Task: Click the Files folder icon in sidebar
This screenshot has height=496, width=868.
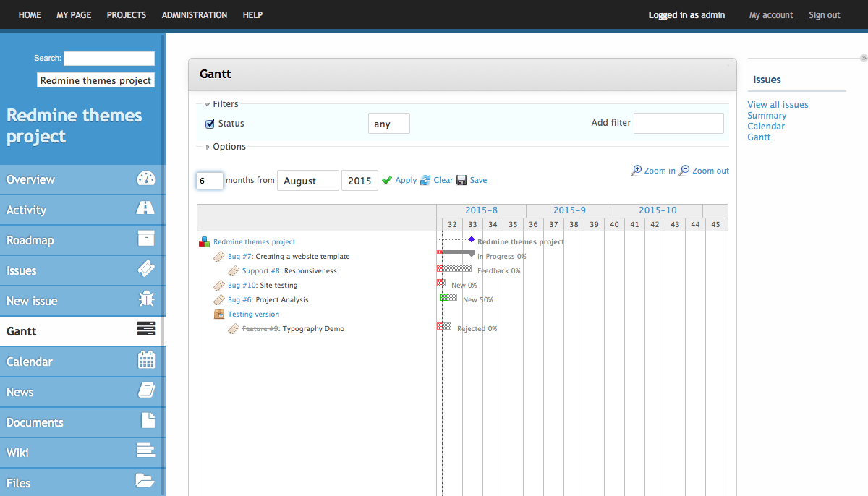Action: (145, 480)
